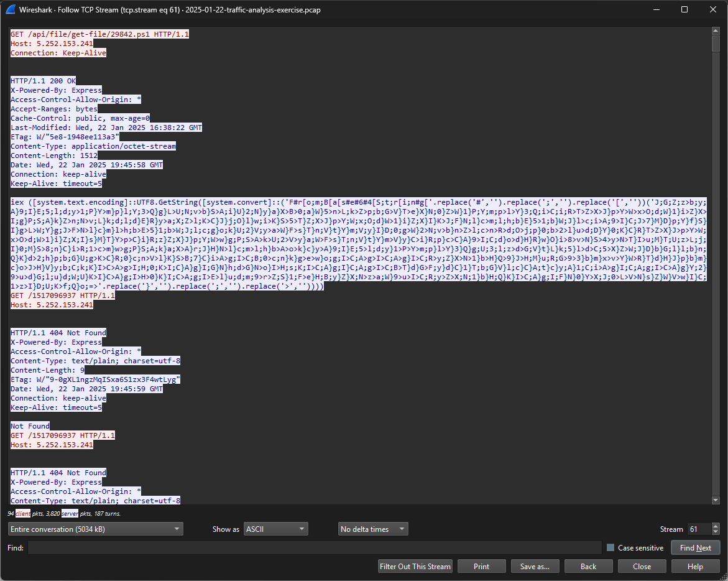
Task: Close the window using title bar X
Action: tap(713, 10)
